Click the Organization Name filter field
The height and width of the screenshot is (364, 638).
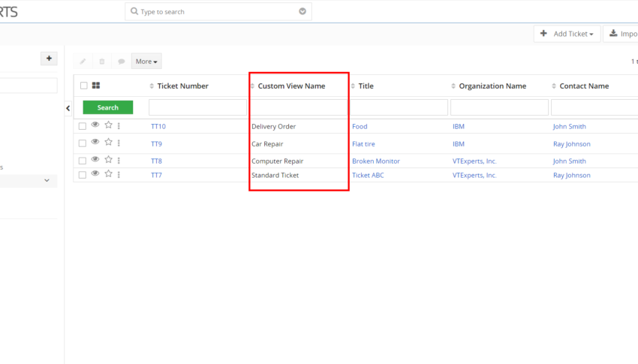(499, 107)
